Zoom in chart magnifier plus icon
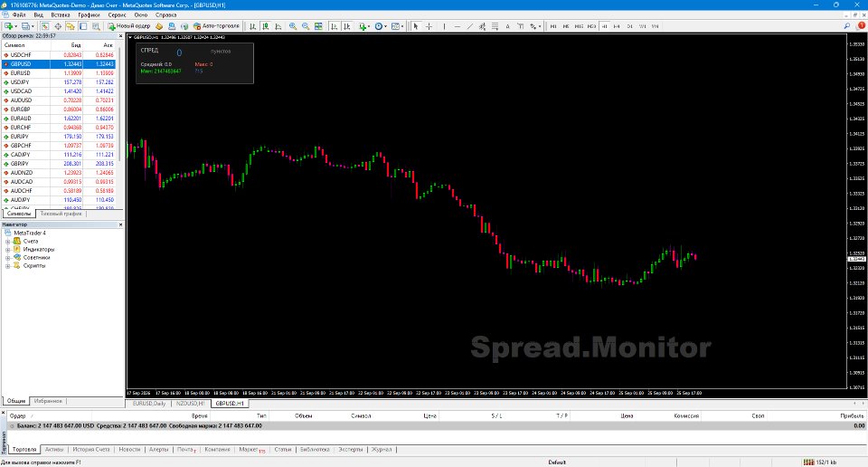The image size is (868, 467). (292, 26)
